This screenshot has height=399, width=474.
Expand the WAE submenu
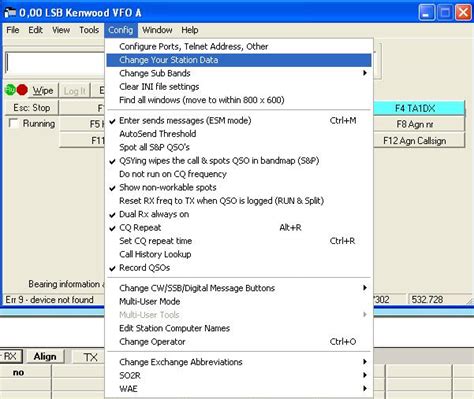coord(239,389)
